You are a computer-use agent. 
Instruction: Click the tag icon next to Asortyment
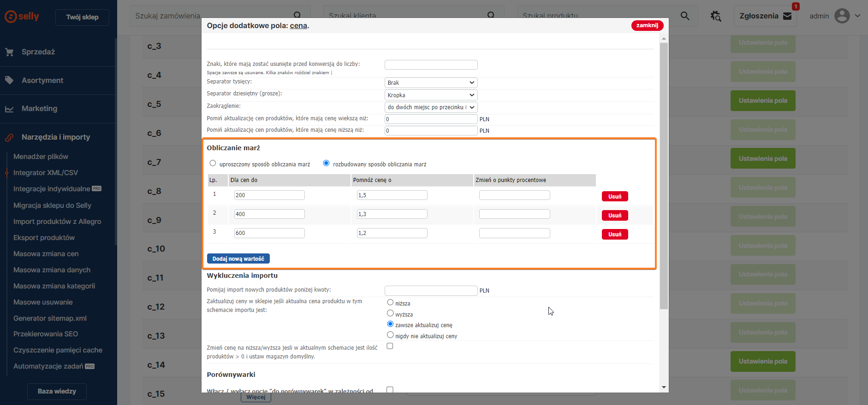(x=9, y=81)
